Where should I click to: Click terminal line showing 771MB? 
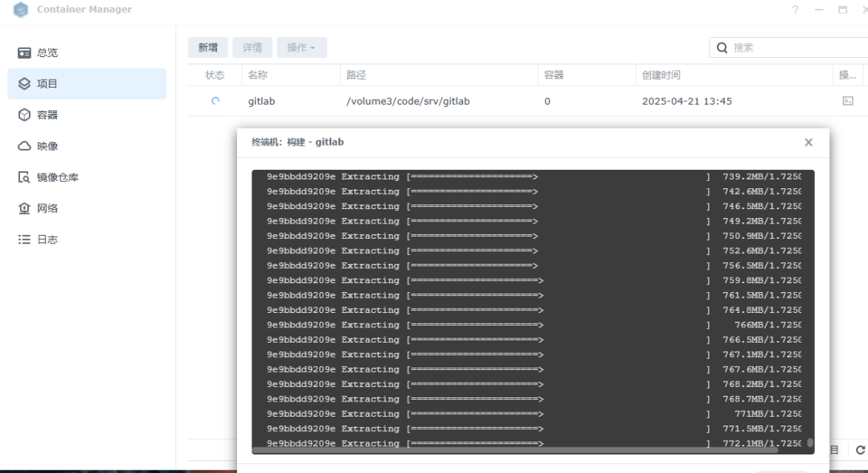click(534, 413)
